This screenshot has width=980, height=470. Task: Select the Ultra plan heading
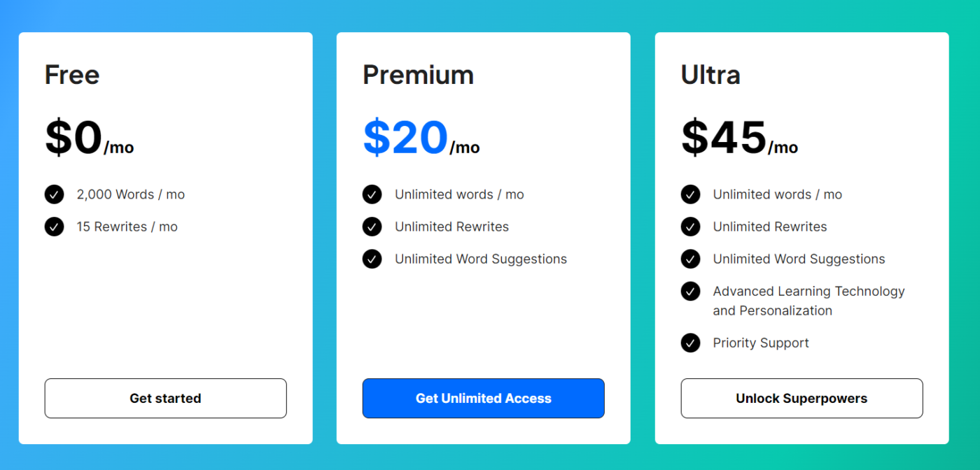pos(710,74)
